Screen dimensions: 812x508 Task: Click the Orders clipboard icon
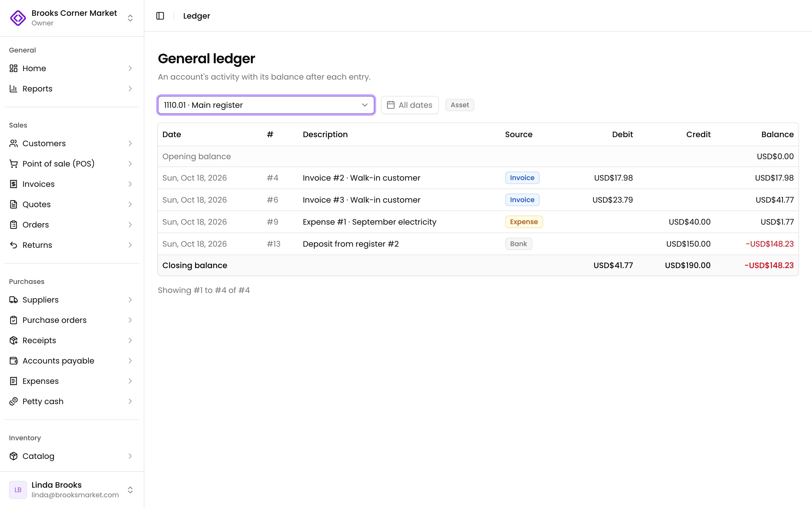coord(14,225)
